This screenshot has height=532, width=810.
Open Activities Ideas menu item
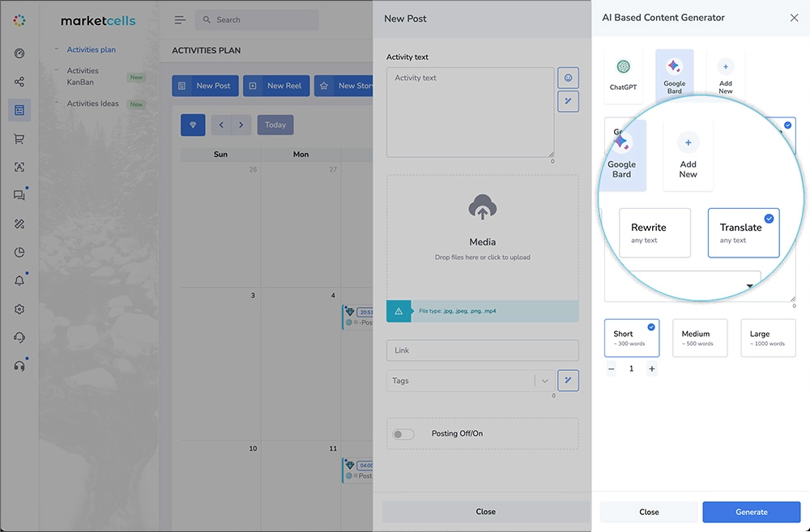coord(92,104)
